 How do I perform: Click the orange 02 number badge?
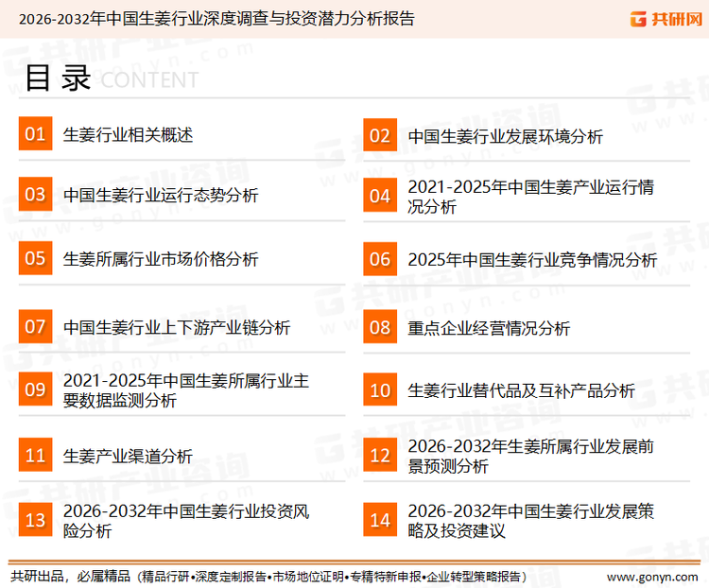(380, 135)
